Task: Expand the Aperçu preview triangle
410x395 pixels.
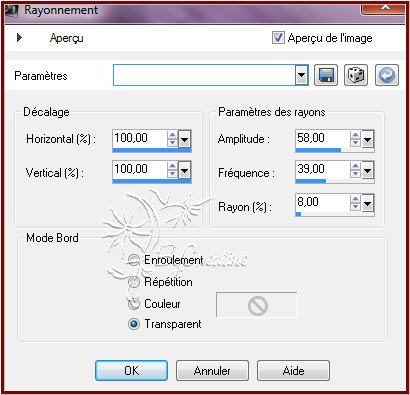Action: 19,37
